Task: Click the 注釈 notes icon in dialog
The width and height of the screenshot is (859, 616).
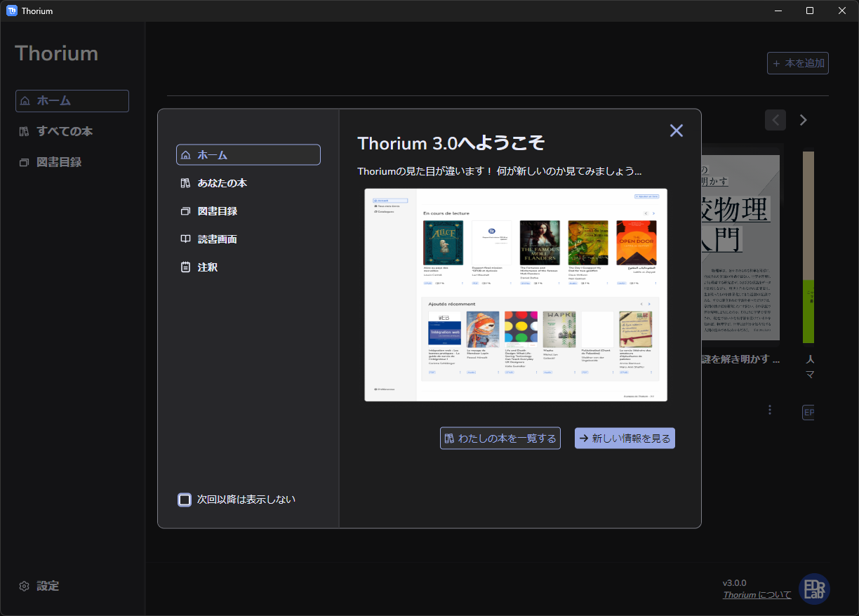Action: (185, 267)
